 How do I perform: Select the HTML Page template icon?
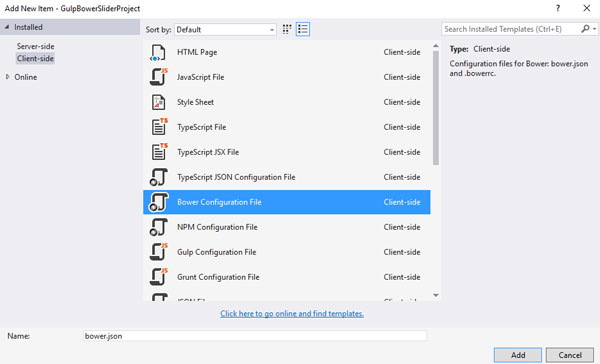pos(158,52)
